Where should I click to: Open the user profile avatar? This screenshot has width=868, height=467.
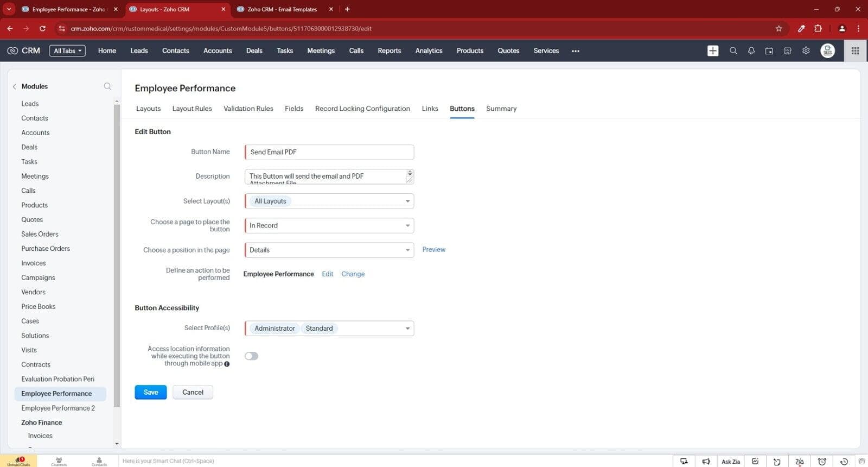point(828,51)
